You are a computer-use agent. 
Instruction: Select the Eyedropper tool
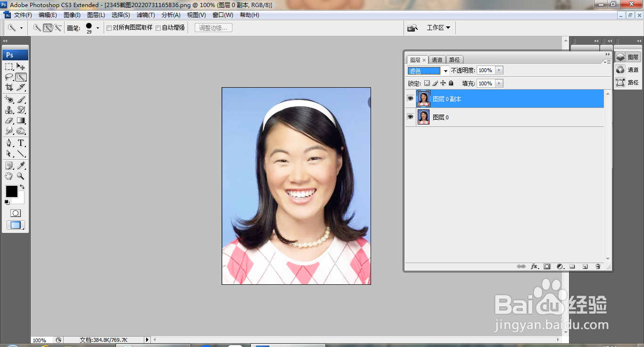[21, 165]
